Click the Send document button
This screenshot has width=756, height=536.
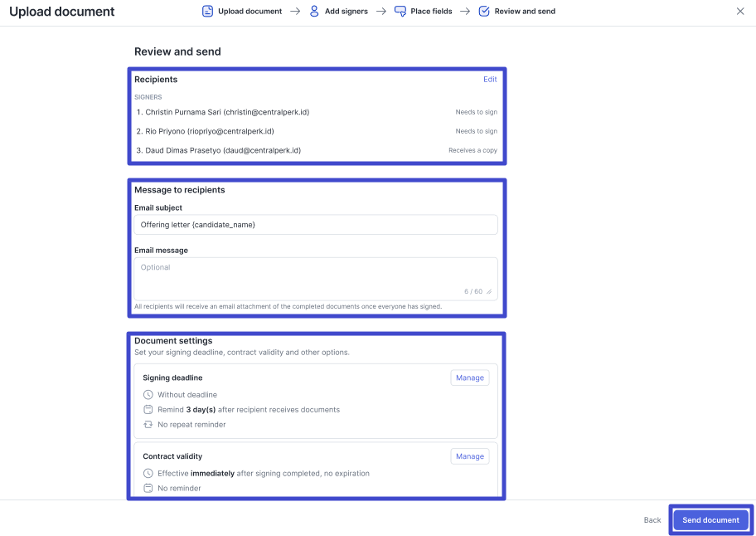tap(710, 520)
